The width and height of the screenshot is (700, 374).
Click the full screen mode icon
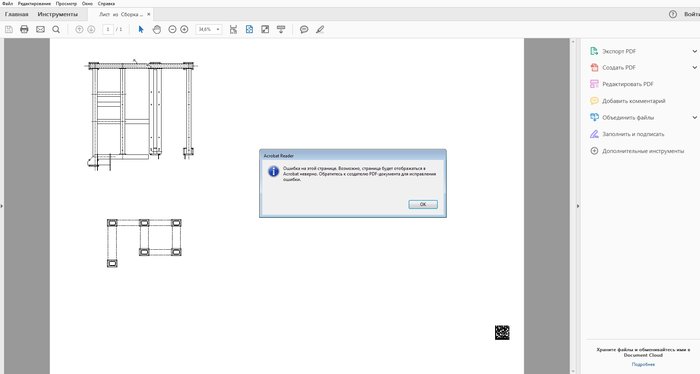tap(265, 29)
